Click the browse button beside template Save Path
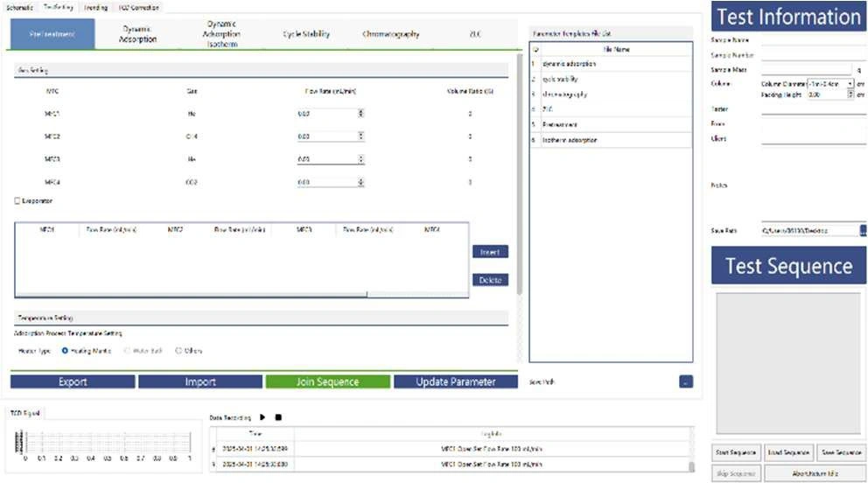 pyautogui.click(x=685, y=381)
